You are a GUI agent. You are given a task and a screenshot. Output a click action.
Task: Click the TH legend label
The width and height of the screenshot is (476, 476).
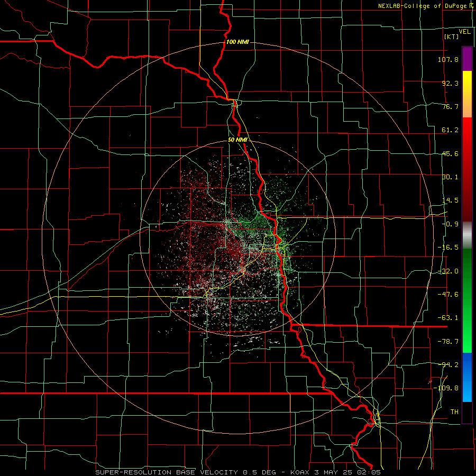(454, 411)
